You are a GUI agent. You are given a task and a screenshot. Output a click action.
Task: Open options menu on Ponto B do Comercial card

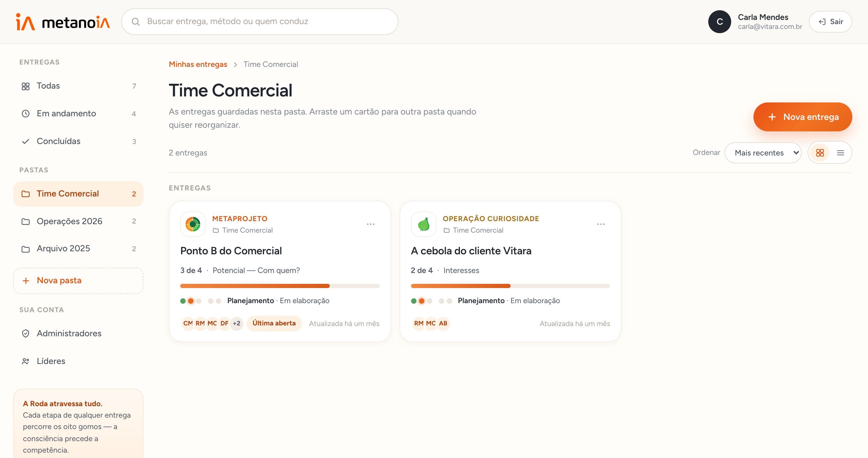click(371, 224)
